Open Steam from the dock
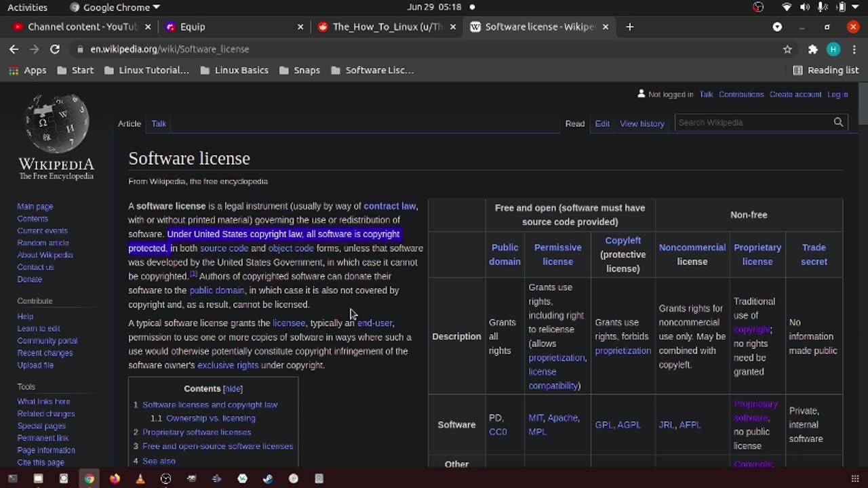 268,479
